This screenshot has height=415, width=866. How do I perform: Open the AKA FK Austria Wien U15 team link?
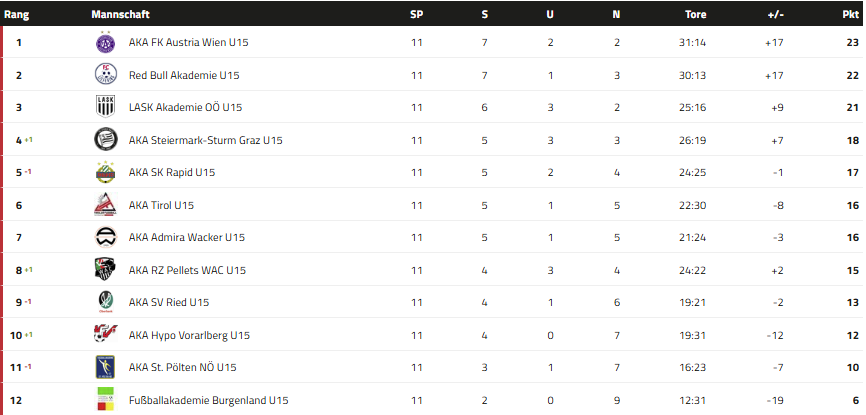187,43
